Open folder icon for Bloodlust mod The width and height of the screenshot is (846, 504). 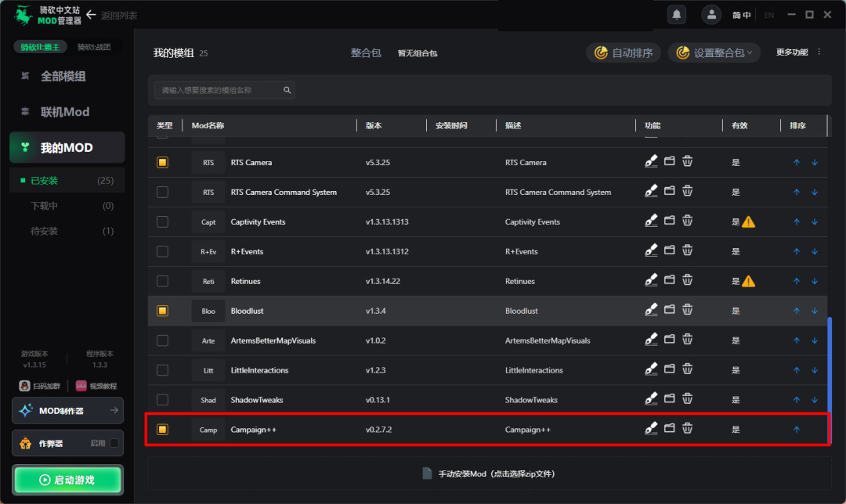click(x=669, y=311)
